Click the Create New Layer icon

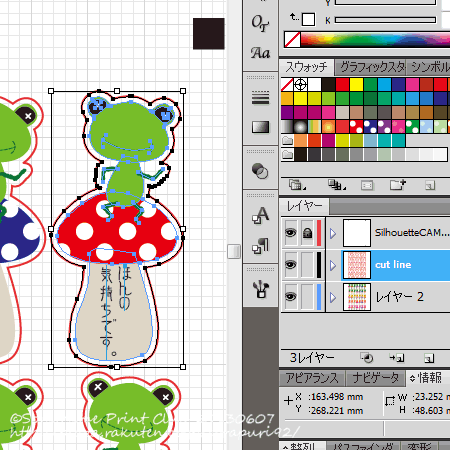click(x=429, y=359)
